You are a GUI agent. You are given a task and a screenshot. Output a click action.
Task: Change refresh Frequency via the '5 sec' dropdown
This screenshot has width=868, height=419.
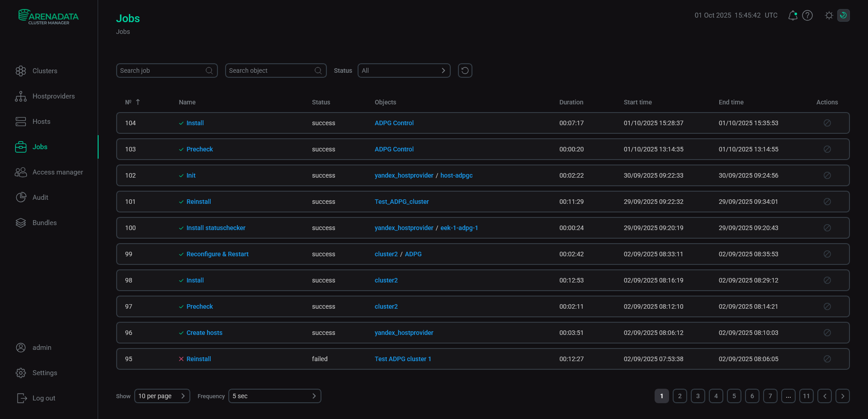click(274, 395)
